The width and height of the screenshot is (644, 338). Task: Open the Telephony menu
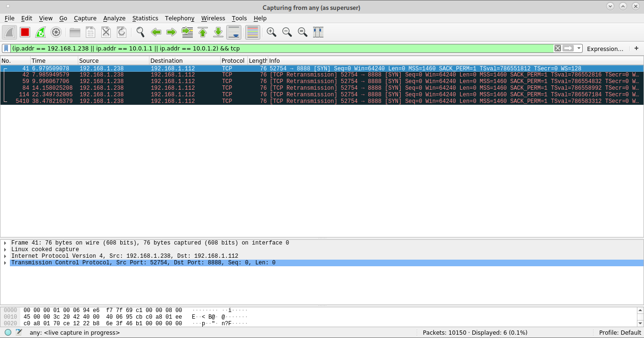tap(180, 18)
